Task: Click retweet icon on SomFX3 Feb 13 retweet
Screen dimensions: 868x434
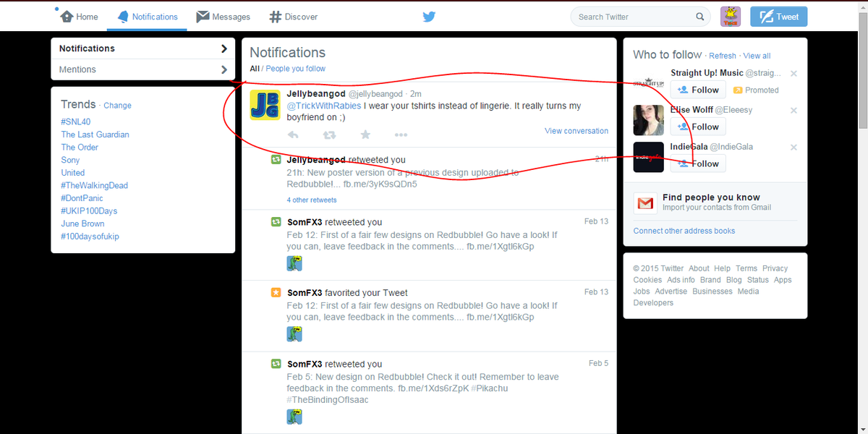Action: tap(276, 222)
